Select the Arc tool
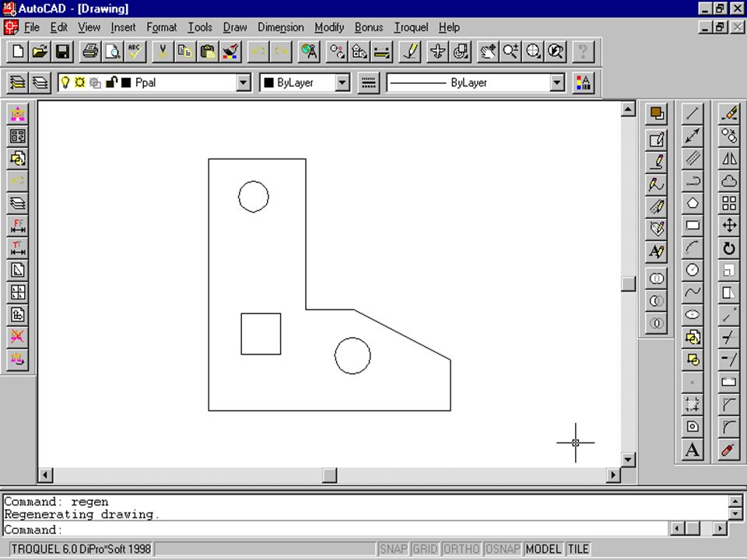 693,247
